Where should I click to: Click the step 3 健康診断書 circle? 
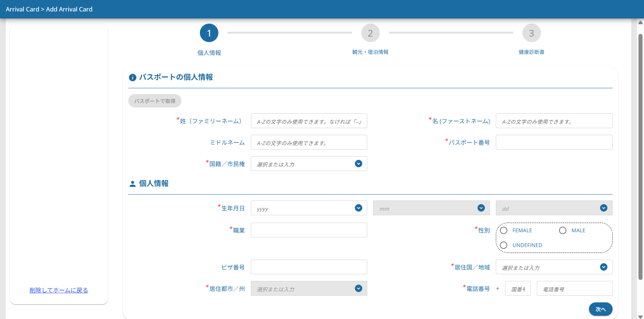(531, 33)
